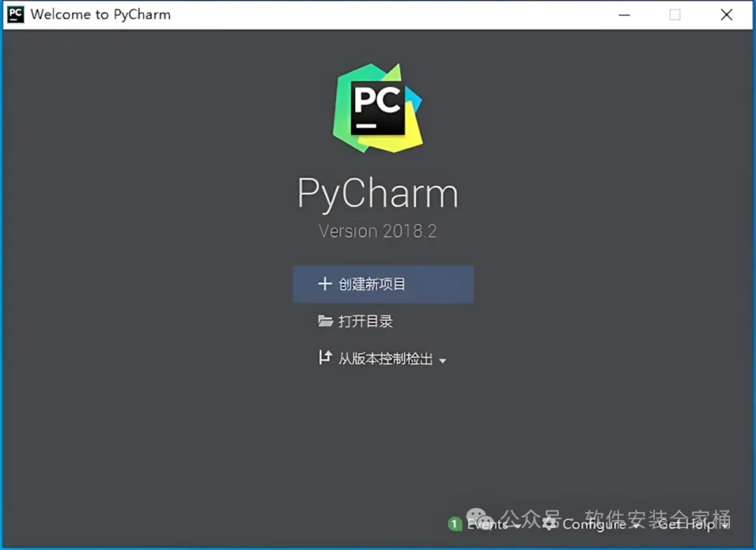Click the version control checkout arrow icon

pyautogui.click(x=325, y=358)
